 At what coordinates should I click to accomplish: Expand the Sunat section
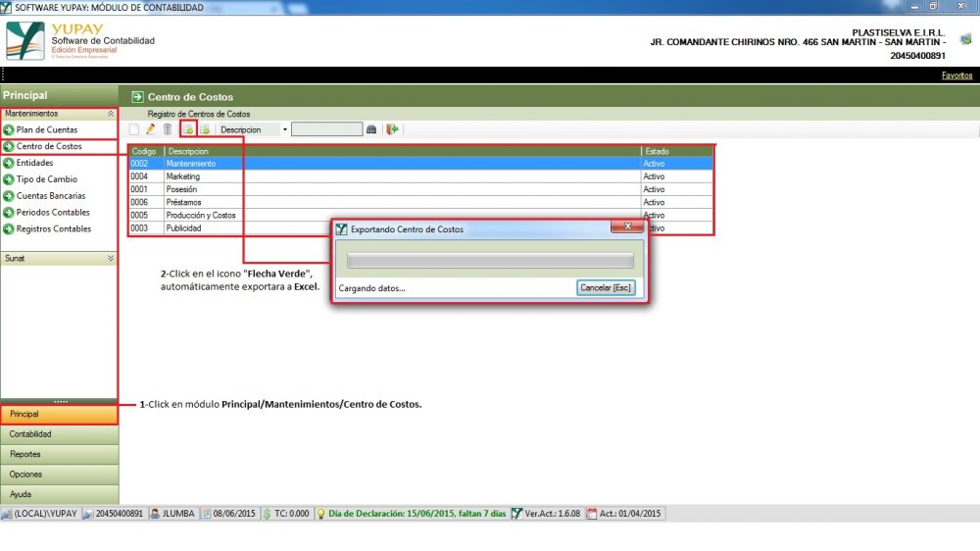(111, 258)
